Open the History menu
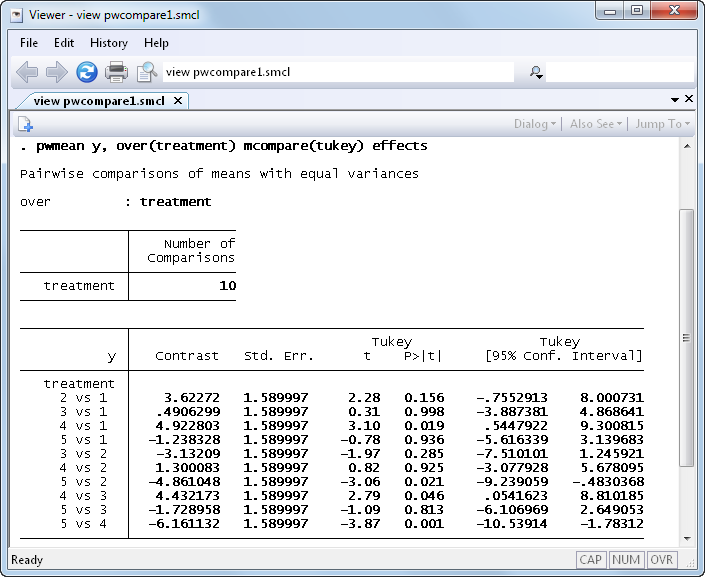The width and height of the screenshot is (705, 577). pyautogui.click(x=109, y=43)
